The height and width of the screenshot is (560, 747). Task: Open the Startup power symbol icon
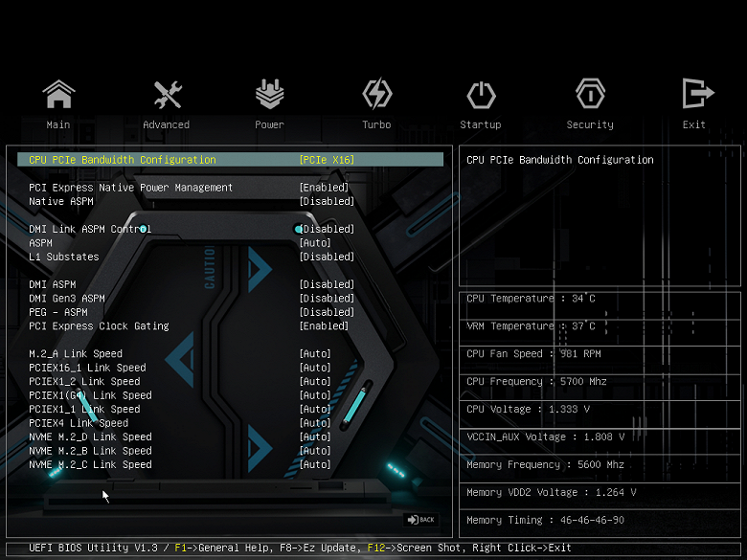pyautogui.click(x=481, y=95)
